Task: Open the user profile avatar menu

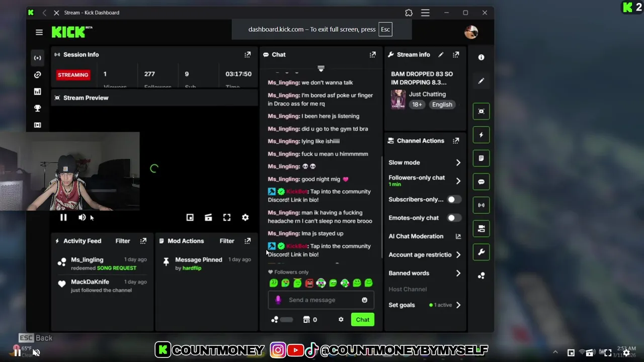Action: (x=471, y=32)
